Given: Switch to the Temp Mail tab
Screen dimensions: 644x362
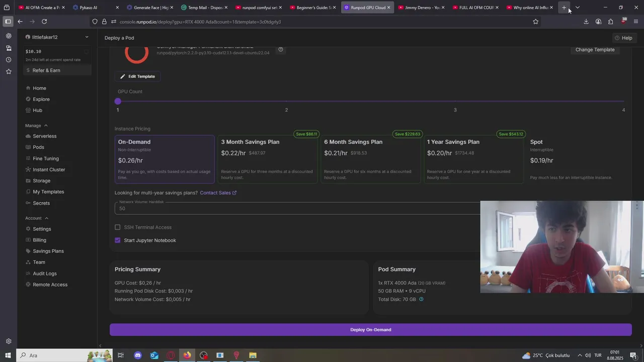Looking at the screenshot, I should click(x=204, y=8).
